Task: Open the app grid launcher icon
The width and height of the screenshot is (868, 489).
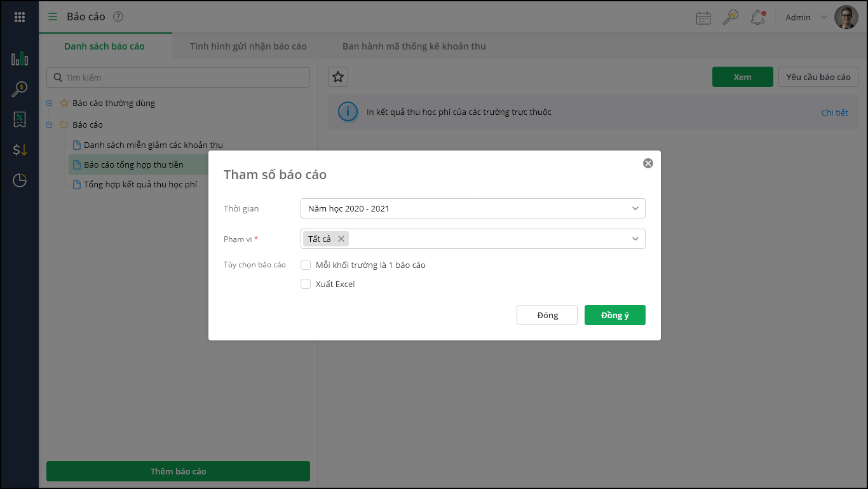Action: tap(20, 17)
